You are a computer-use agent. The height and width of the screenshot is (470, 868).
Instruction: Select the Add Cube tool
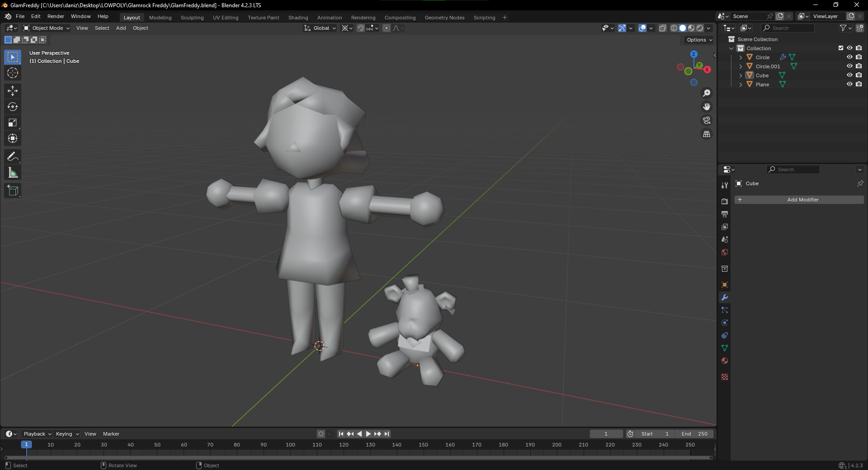[13, 191]
